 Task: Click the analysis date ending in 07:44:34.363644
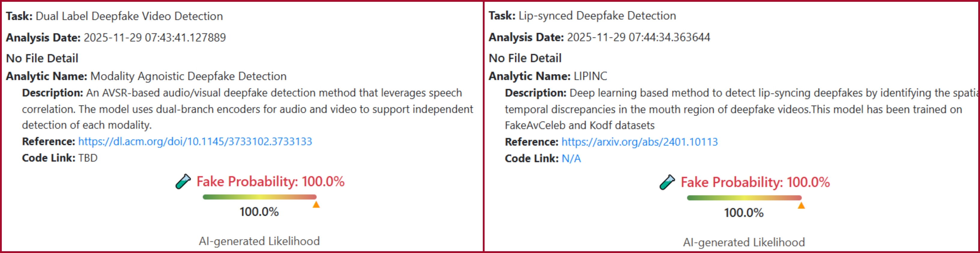(x=638, y=37)
